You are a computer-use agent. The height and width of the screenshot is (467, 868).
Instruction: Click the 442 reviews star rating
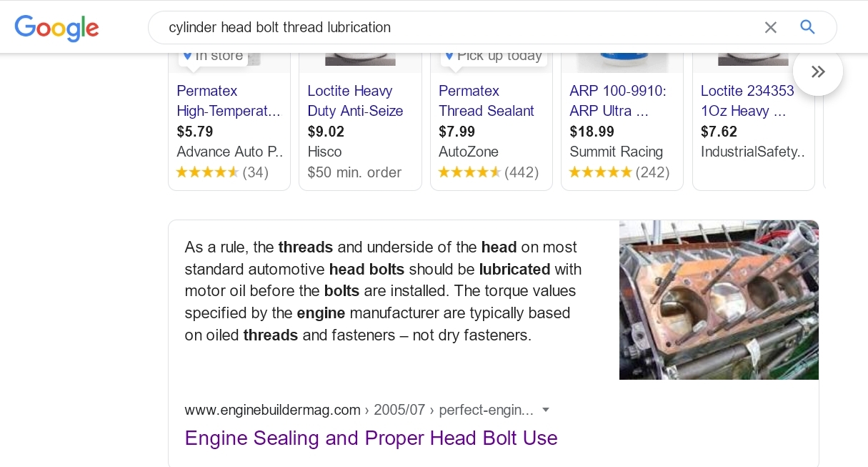(x=487, y=172)
